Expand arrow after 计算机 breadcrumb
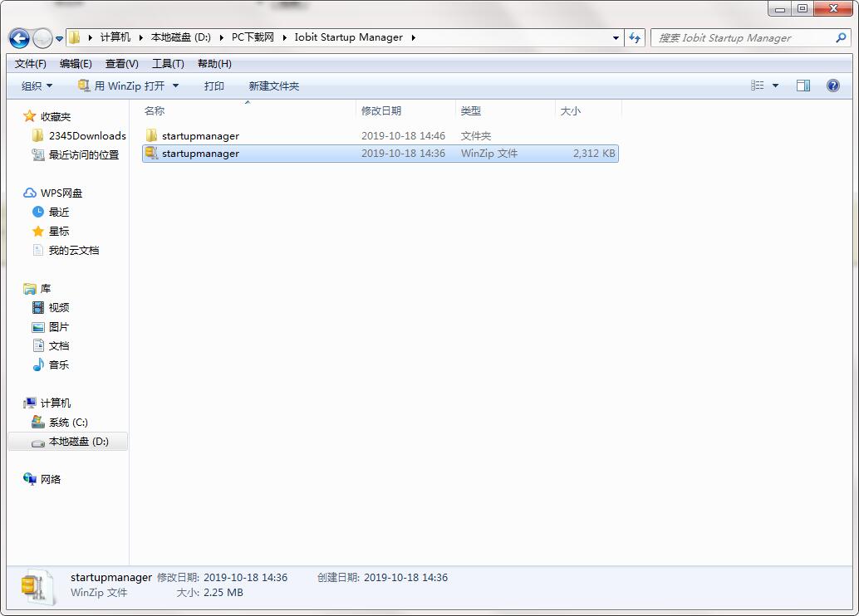Image resolution: width=859 pixels, height=616 pixels. 140,37
